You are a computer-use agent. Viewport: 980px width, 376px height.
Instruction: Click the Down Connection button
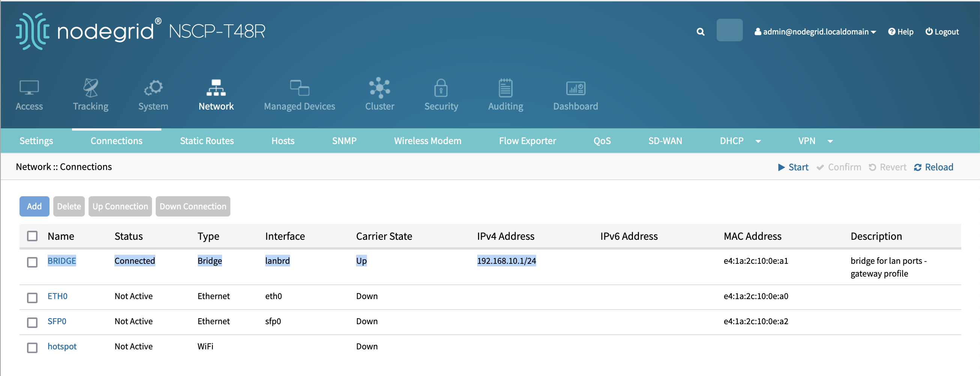(x=193, y=206)
